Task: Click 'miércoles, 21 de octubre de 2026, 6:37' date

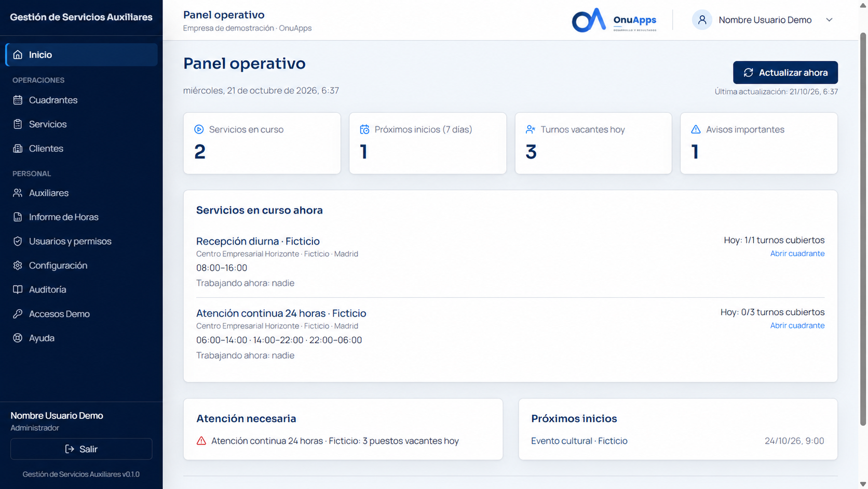Action: pos(261,90)
